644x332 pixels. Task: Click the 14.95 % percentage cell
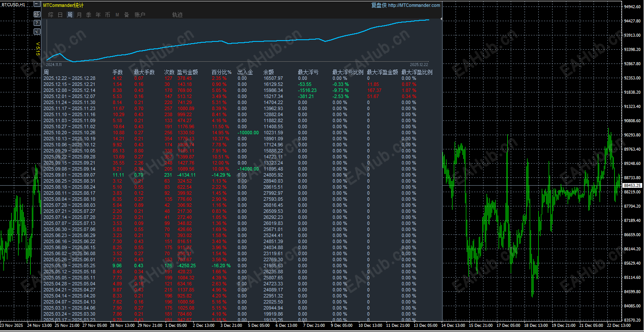(221, 133)
